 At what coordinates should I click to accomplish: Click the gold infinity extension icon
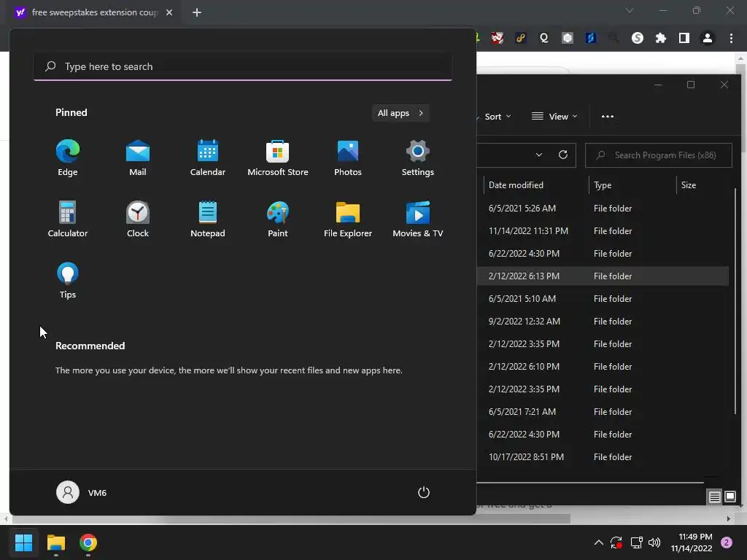(521, 38)
